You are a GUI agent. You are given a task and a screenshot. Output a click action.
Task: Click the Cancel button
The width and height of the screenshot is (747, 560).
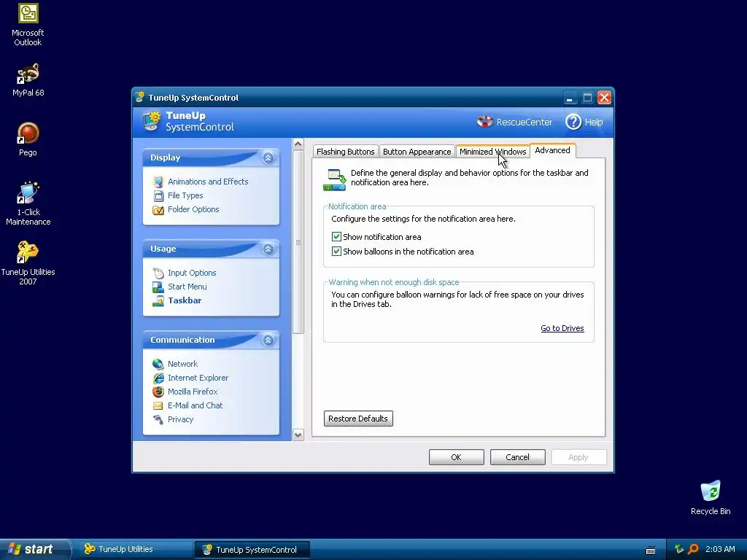[517, 457]
